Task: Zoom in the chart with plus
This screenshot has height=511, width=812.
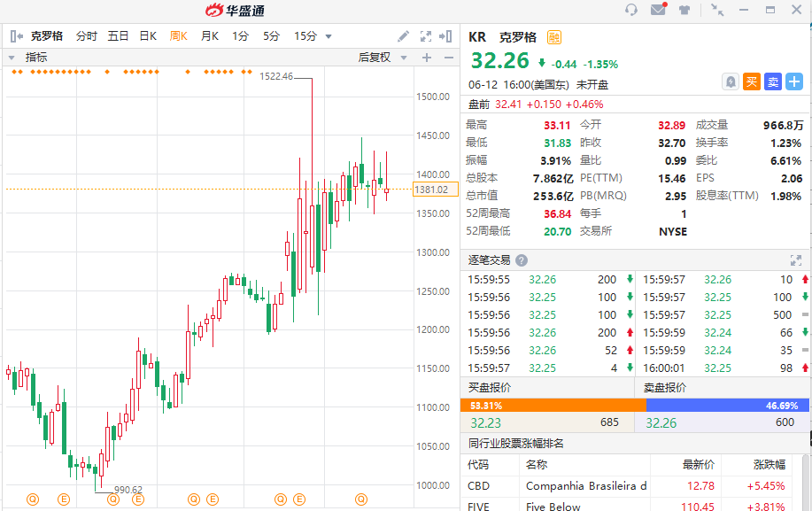Action: [427, 58]
